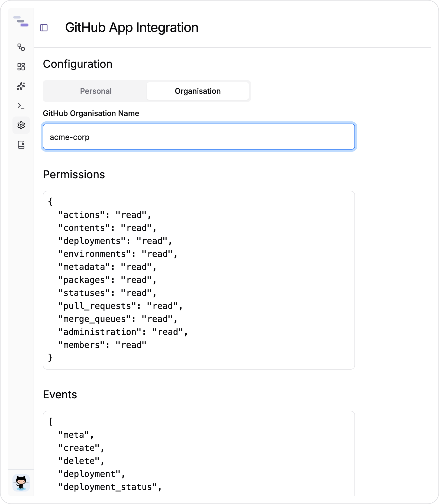Open the dashboard grid icon
Viewport: 439px width, 504px height.
click(21, 67)
